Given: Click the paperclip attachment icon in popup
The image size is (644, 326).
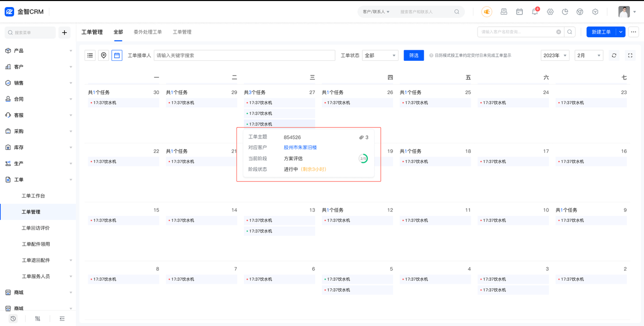Looking at the screenshot, I should click(361, 137).
